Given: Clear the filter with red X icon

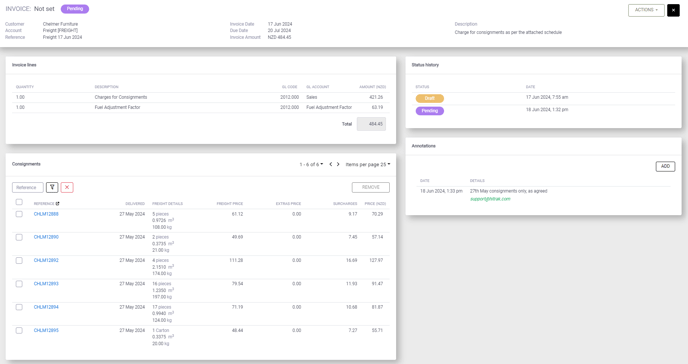Looking at the screenshot, I should tap(67, 188).
